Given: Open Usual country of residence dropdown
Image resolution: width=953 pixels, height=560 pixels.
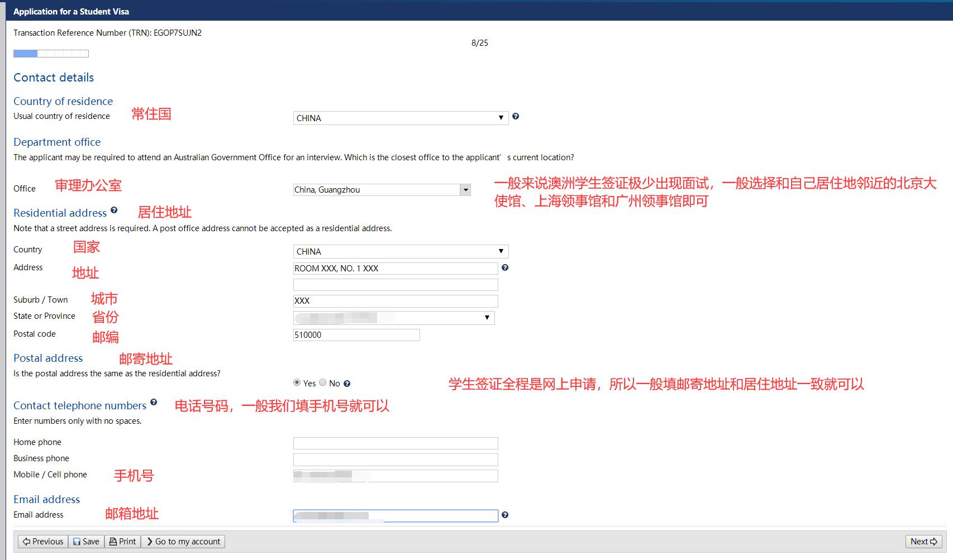Looking at the screenshot, I should 401,118.
